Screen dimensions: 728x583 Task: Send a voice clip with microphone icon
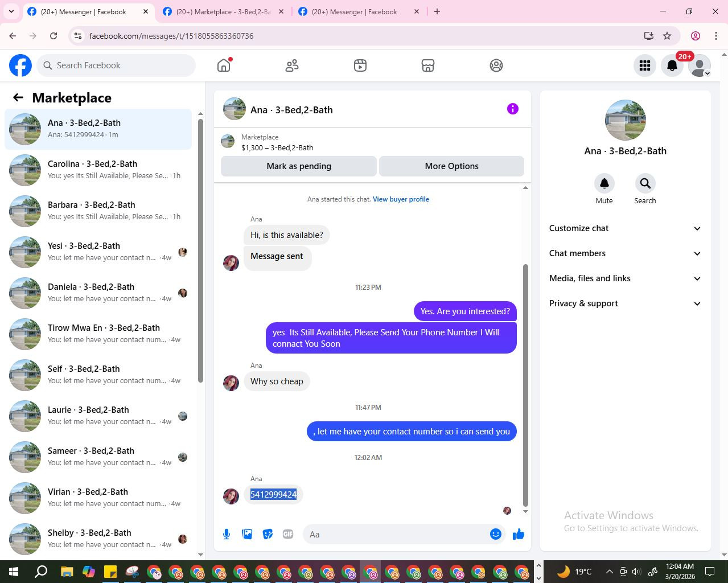pyautogui.click(x=227, y=534)
